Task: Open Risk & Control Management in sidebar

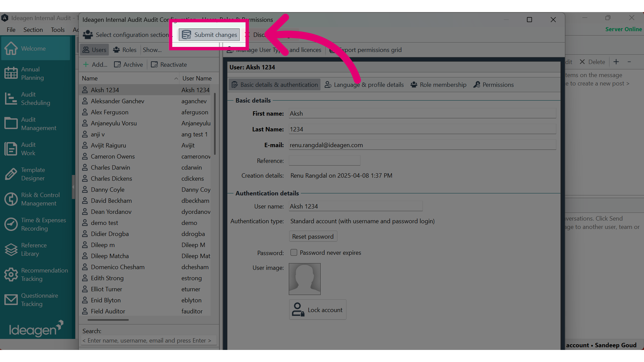Action: [36, 199]
